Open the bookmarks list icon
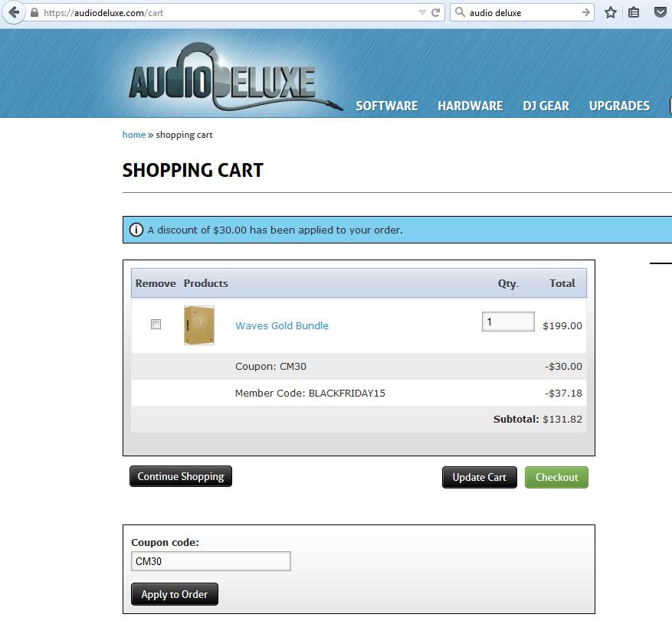Image resolution: width=672 pixels, height=624 pixels. click(x=634, y=12)
